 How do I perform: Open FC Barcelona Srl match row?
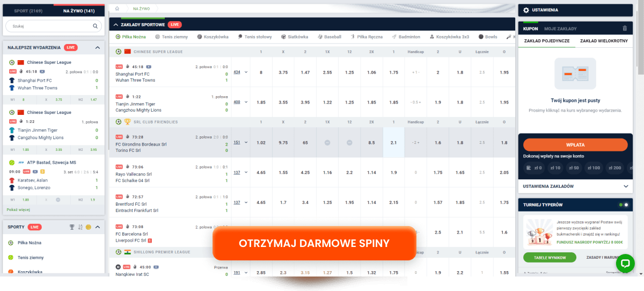point(171,232)
